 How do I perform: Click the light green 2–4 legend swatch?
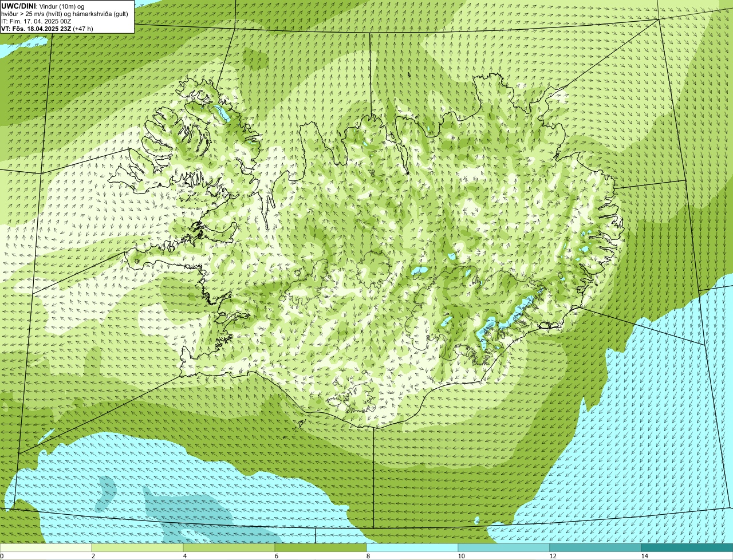point(137,547)
